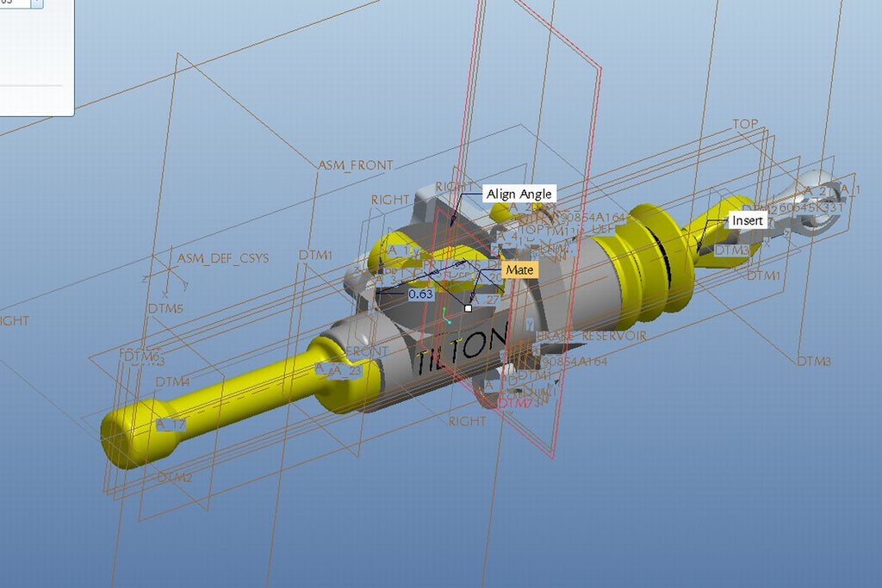Image resolution: width=882 pixels, height=588 pixels.
Task: Select the Mate constraint label
Action: pyautogui.click(x=519, y=270)
